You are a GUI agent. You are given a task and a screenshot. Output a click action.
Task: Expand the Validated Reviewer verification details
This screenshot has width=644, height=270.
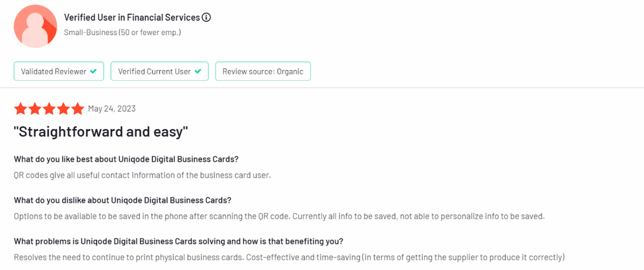point(59,71)
